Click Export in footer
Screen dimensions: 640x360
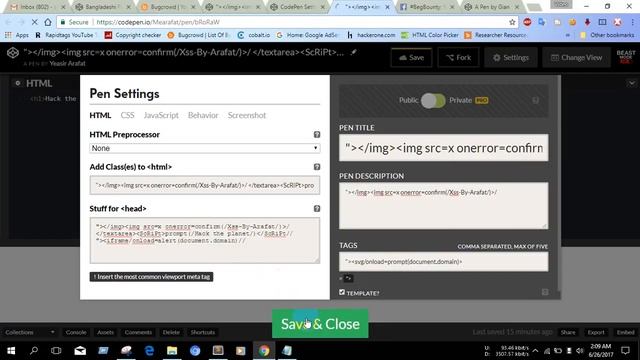596,332
